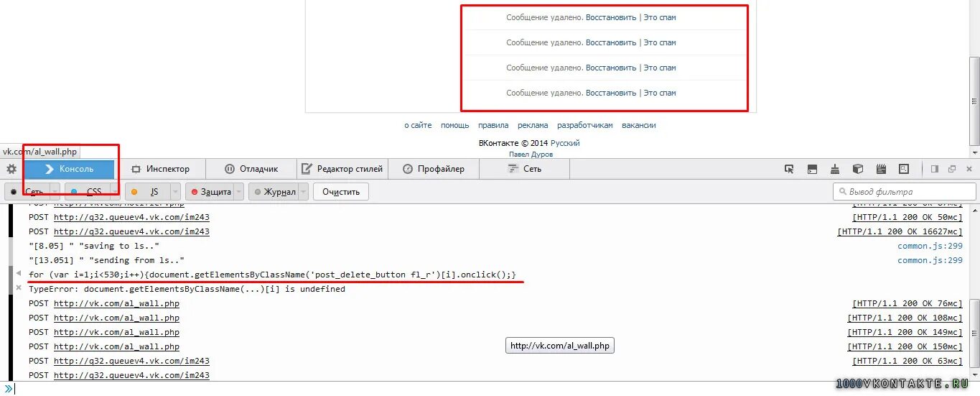Select the TypeError is undefined message
Image resolution: width=980 pixels, height=396 pixels.
(187, 289)
